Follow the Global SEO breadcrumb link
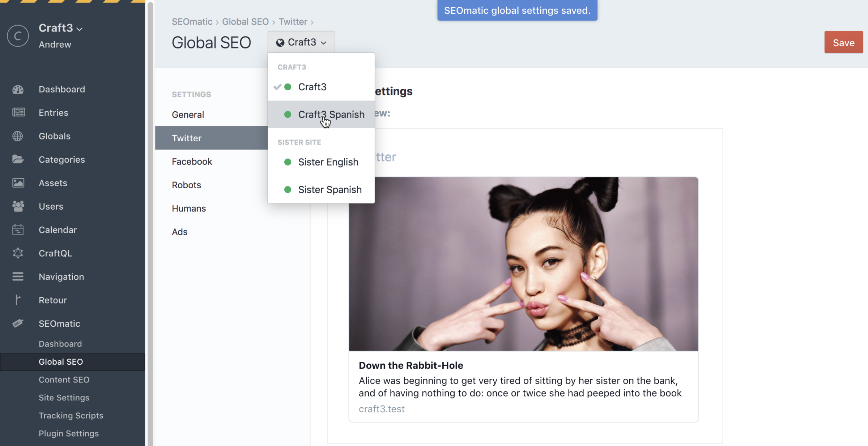Image resolution: width=868 pixels, height=446 pixels. pyautogui.click(x=245, y=21)
